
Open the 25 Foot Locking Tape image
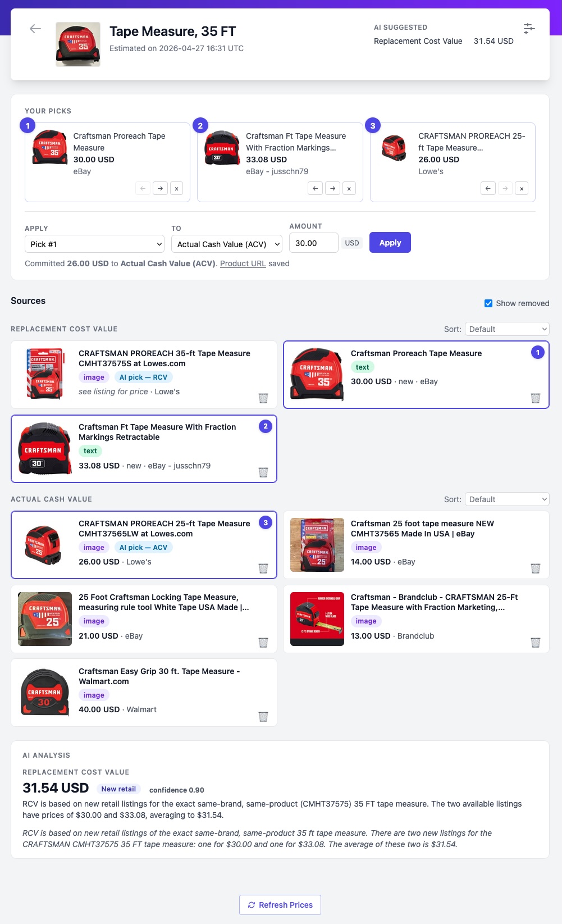(x=45, y=619)
